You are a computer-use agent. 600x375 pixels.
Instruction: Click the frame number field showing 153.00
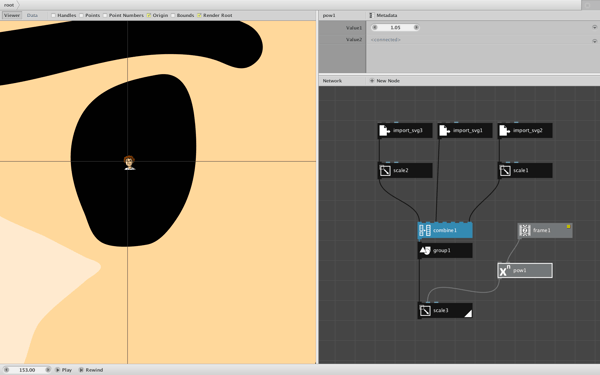click(27, 370)
